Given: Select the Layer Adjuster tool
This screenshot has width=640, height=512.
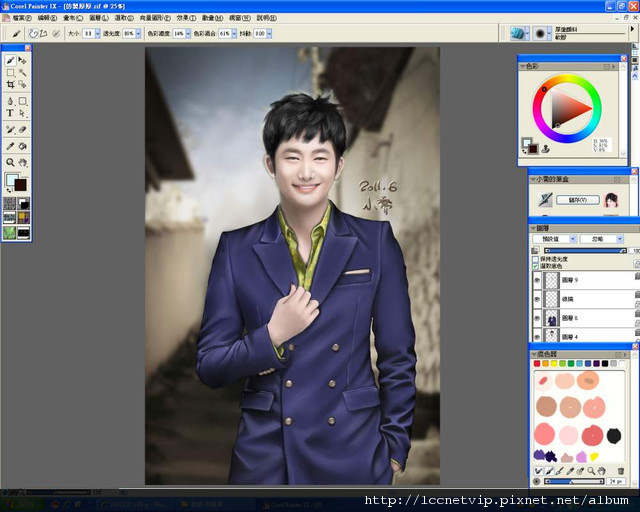Looking at the screenshot, I should (x=22, y=61).
